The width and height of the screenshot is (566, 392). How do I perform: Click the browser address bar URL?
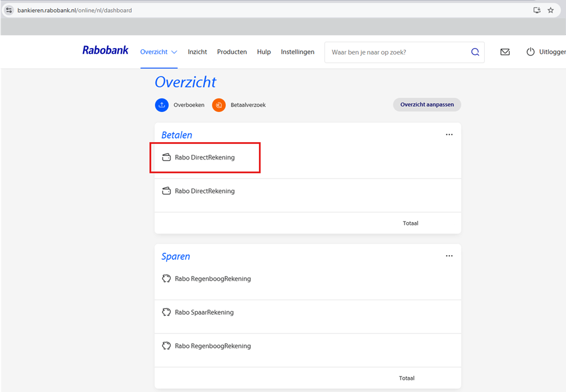point(74,10)
